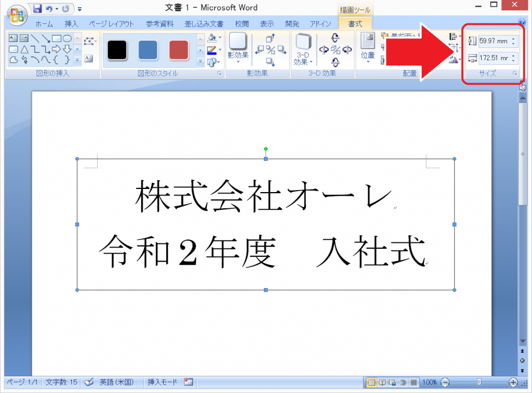Switch to Print Layout view
532x393 pixels.
[371, 383]
